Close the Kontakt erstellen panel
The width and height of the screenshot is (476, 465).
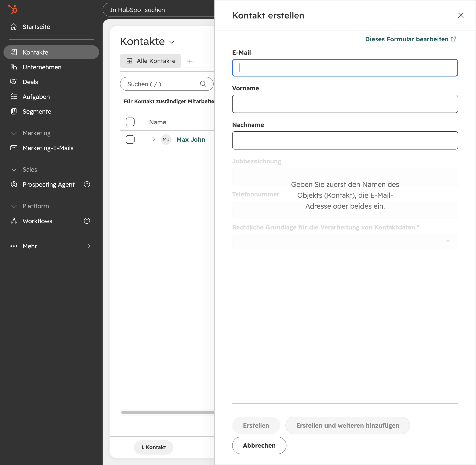461,15
